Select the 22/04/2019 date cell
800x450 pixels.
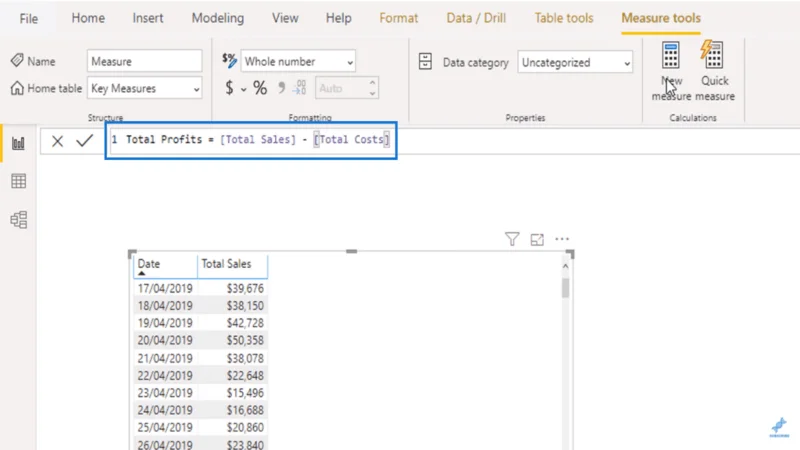pos(165,376)
